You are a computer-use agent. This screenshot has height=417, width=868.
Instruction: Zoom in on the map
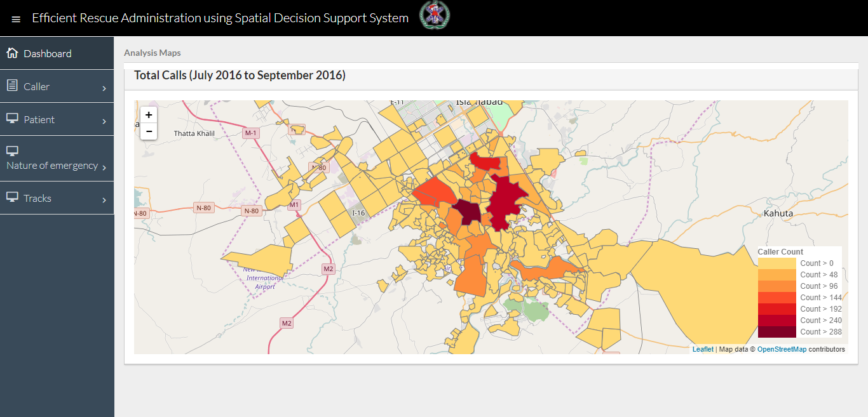149,115
